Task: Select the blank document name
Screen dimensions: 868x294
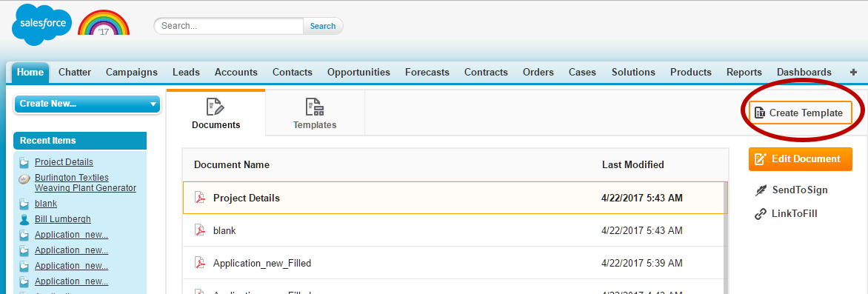Action: click(224, 230)
